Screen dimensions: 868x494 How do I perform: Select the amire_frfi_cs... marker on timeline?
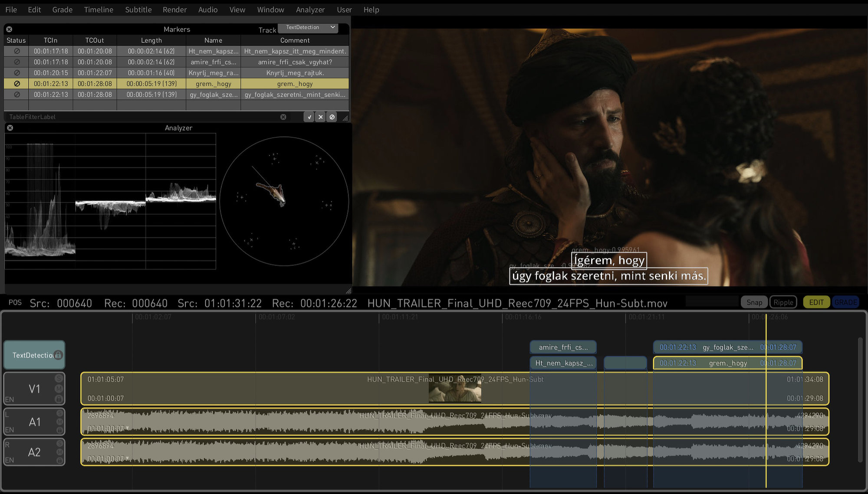click(563, 347)
